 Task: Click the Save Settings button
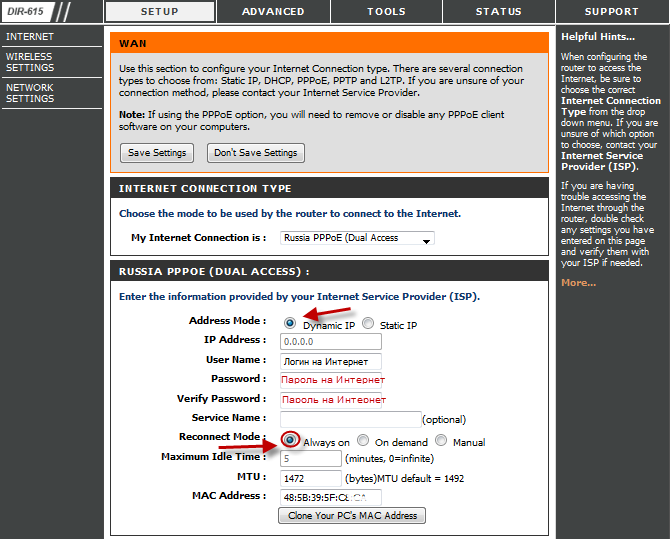(156, 153)
